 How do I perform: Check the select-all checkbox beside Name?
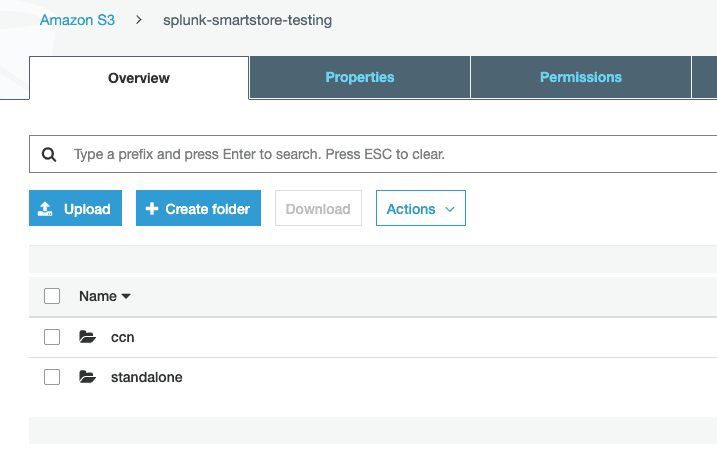(x=52, y=296)
